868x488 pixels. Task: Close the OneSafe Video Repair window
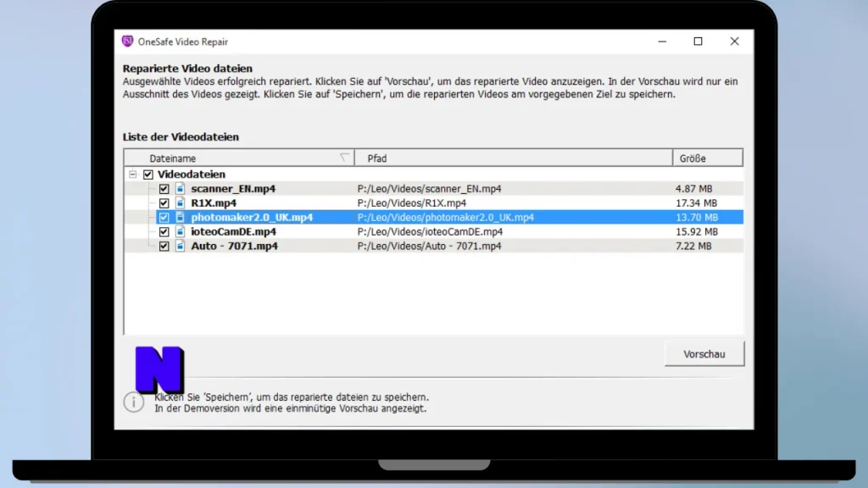tap(735, 42)
